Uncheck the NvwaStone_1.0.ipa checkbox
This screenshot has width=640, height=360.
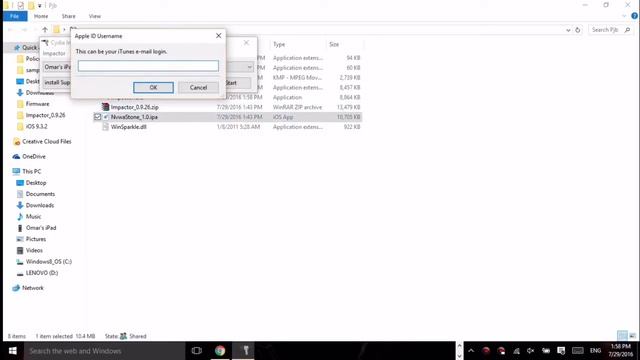point(97,117)
